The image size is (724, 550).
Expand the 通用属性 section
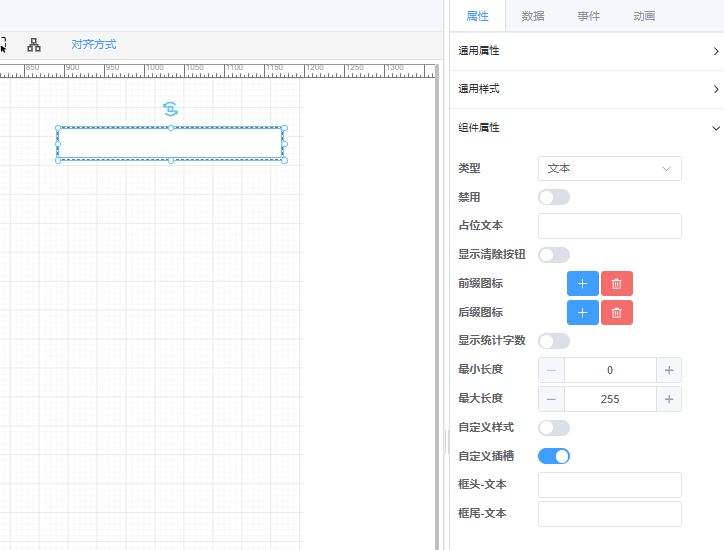coord(586,51)
